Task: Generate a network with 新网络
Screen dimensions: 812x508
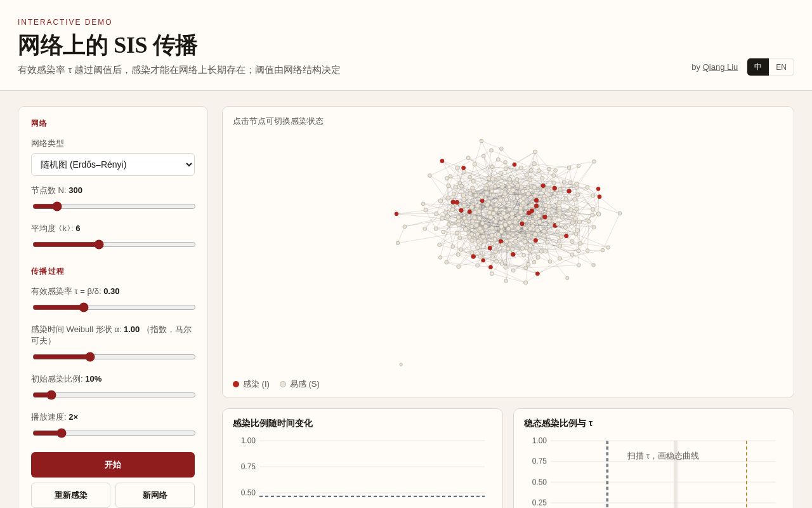Action: [x=155, y=495]
